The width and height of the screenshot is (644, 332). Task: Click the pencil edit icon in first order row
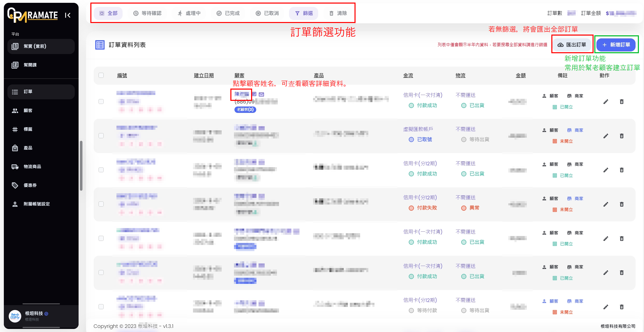coord(606,102)
